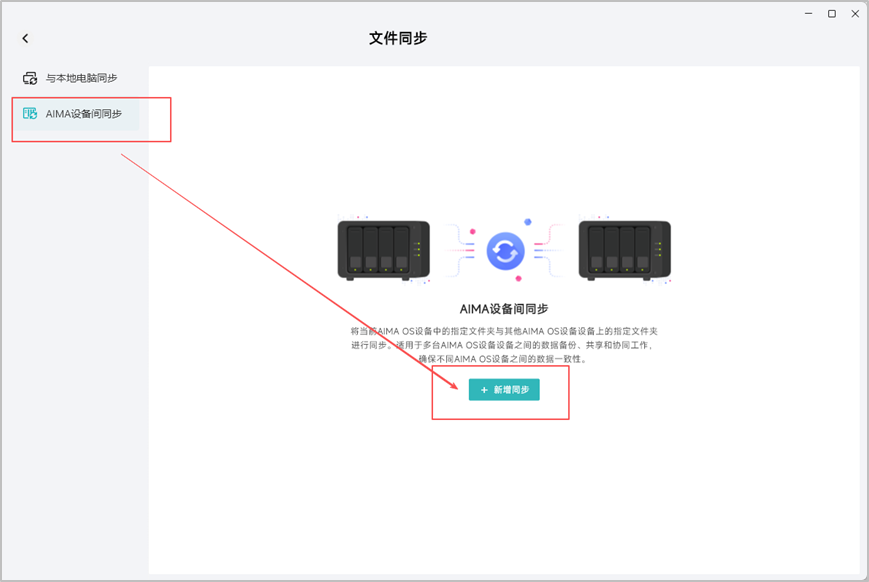Viewport: 869px width, 582px height.
Task: Click the description line ending 数据一致性
Action: click(x=502, y=359)
